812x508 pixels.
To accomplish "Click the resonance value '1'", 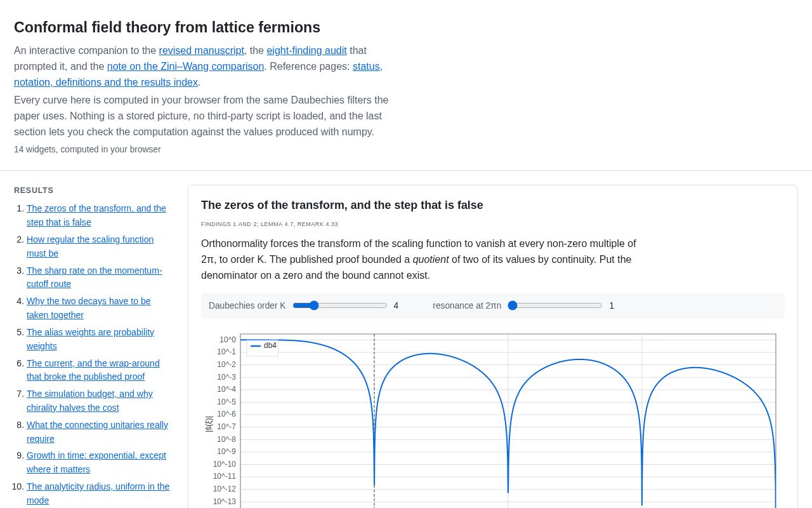I will click(x=612, y=305).
